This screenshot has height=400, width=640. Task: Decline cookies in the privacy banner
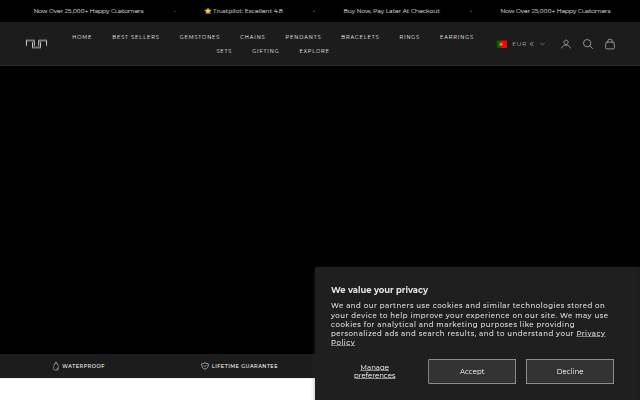570,371
